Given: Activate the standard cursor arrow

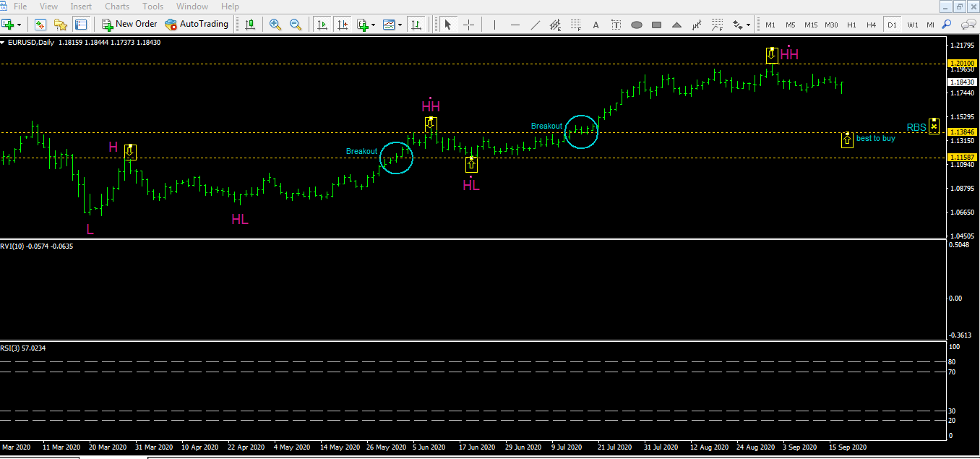Looking at the screenshot, I should [448, 25].
